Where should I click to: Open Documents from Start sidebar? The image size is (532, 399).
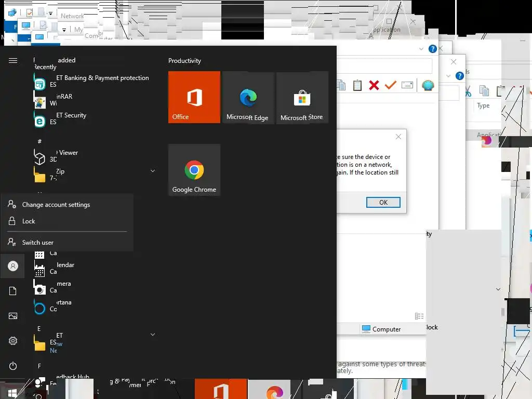click(13, 291)
